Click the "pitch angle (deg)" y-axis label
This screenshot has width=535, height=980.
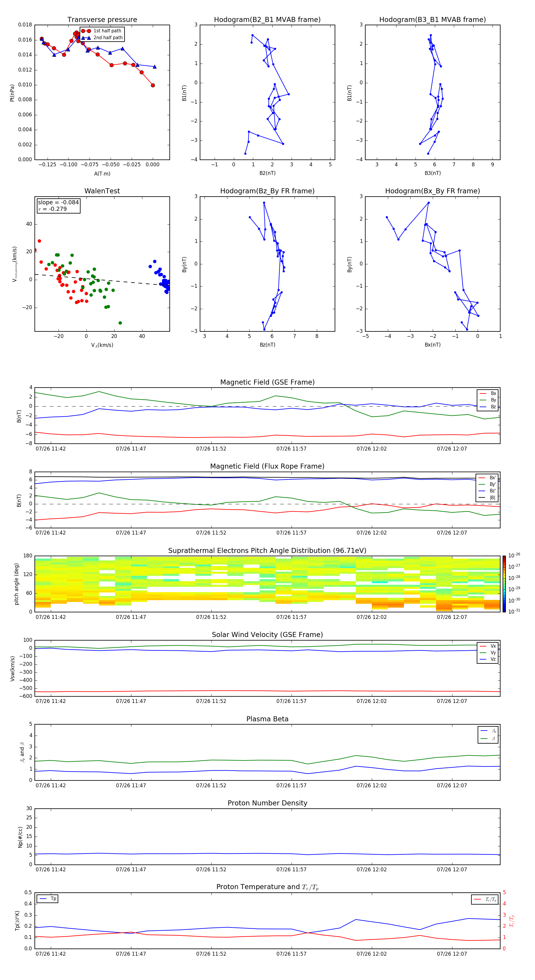coord(16,584)
